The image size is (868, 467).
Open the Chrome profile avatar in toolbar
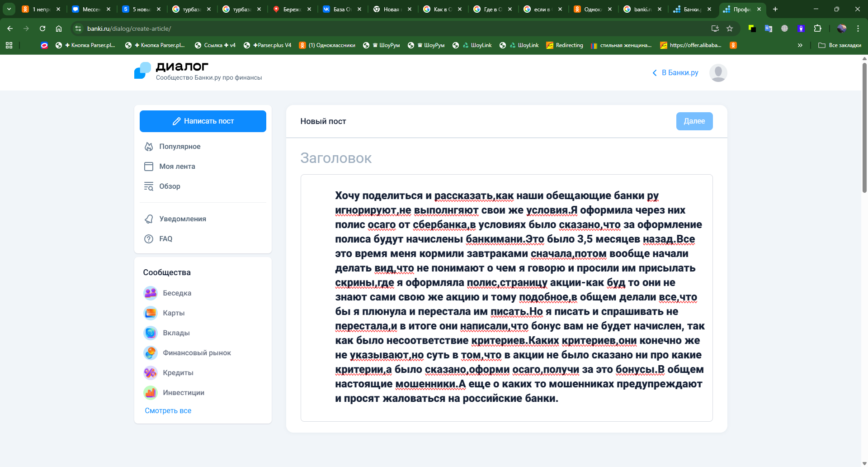click(842, 29)
